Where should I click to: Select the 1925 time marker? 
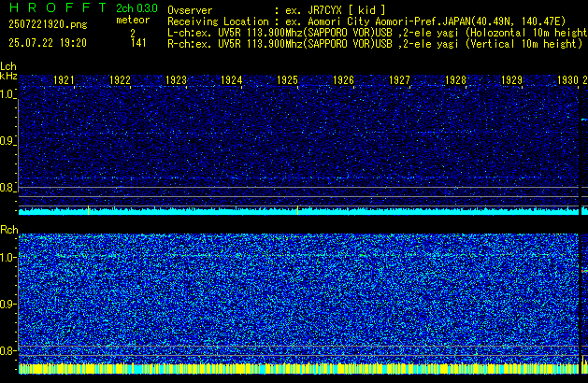tap(287, 80)
